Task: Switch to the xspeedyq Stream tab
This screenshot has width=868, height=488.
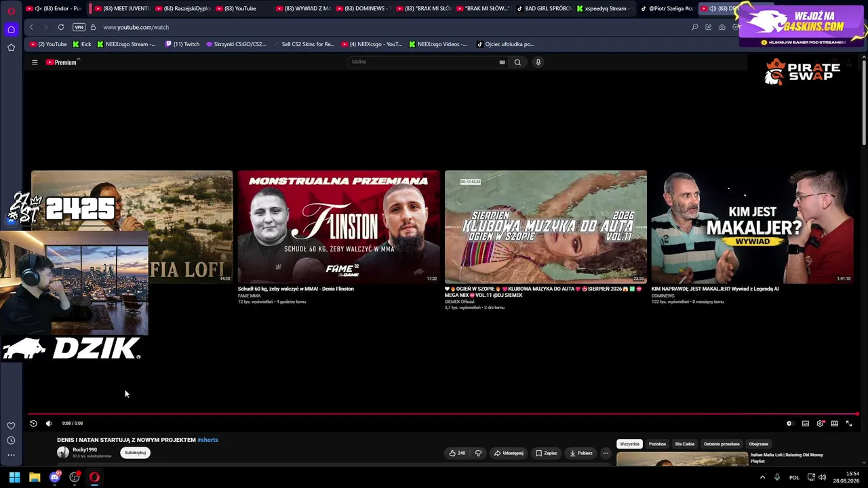Action: [604, 9]
